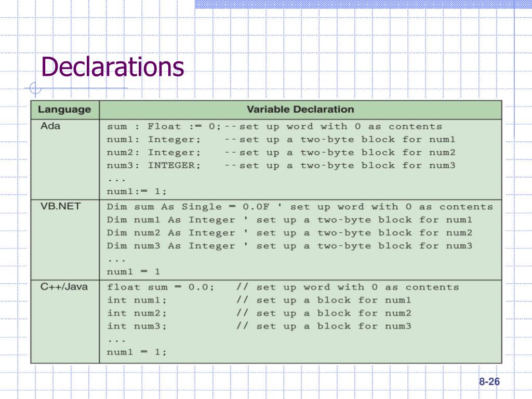Click the C++ line 'int num3;'
This screenshot has width=532, height=399.
137,326
